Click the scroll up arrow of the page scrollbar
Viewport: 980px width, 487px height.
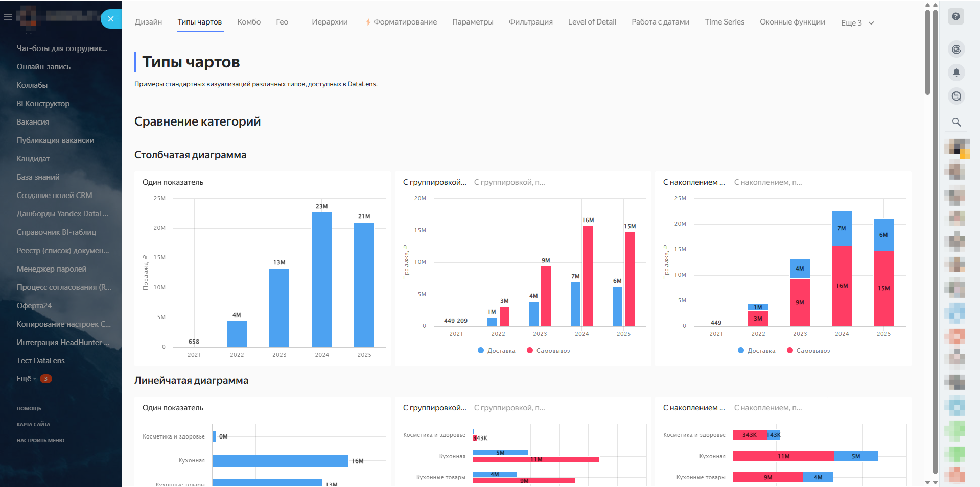[x=928, y=5]
